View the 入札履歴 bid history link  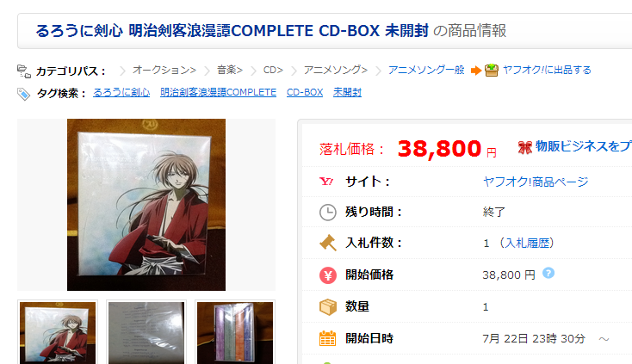[x=526, y=243]
